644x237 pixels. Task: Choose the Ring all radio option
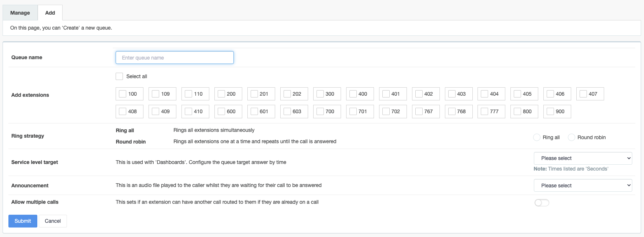pyautogui.click(x=537, y=137)
